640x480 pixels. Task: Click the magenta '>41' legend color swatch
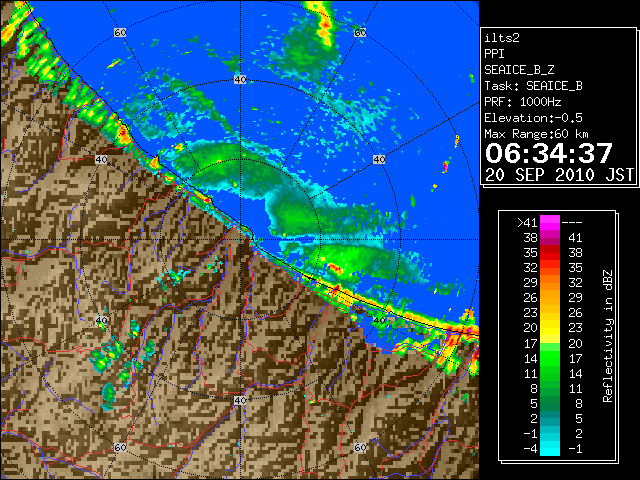pos(550,222)
